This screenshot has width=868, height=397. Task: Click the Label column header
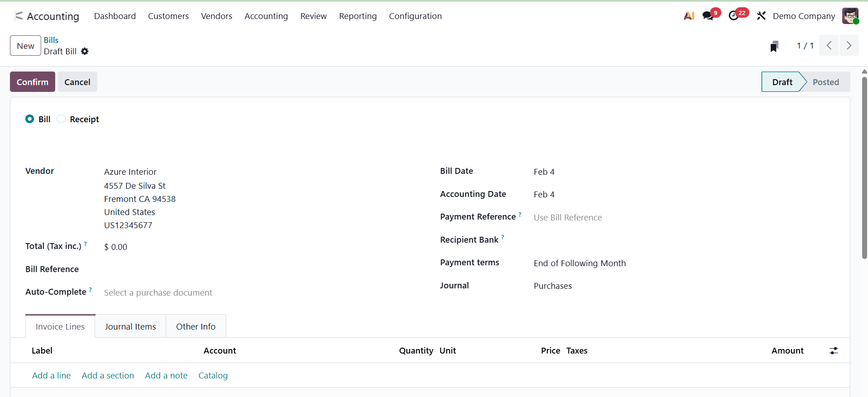[x=42, y=351]
